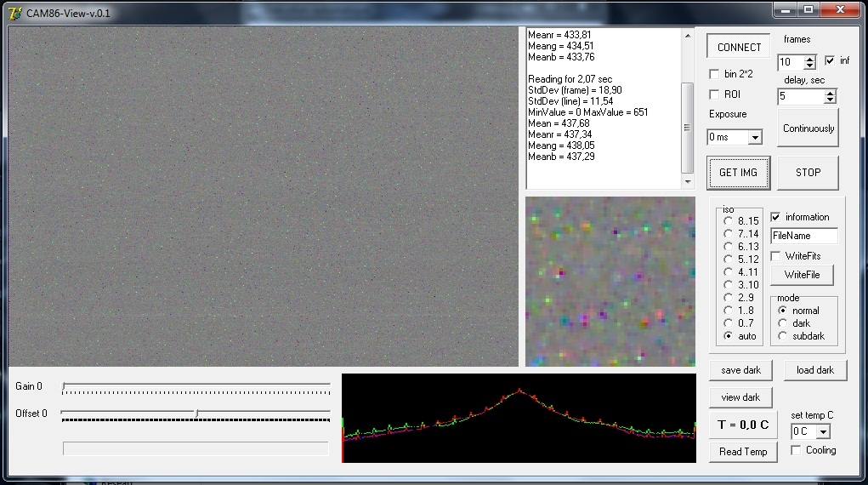Viewport: 868px width, 485px height.
Task: Click the log scrollbar down arrow
Action: point(688,182)
